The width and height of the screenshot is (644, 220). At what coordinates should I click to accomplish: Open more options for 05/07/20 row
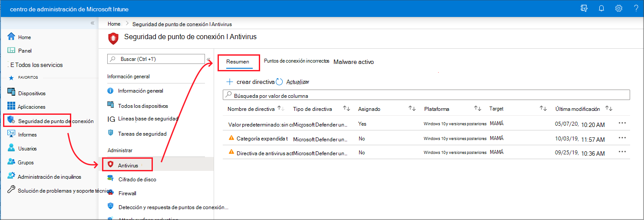[622, 123]
